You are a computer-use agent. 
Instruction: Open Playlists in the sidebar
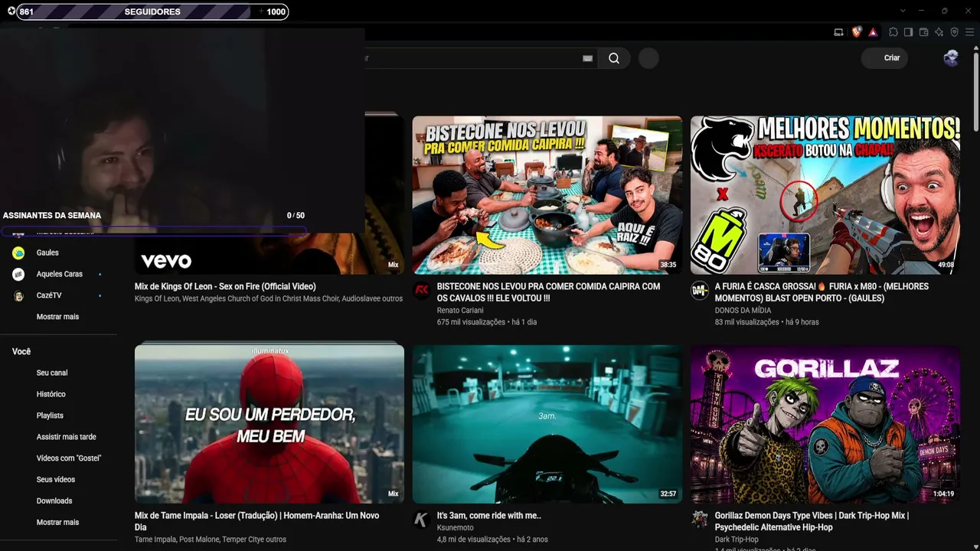tap(50, 416)
